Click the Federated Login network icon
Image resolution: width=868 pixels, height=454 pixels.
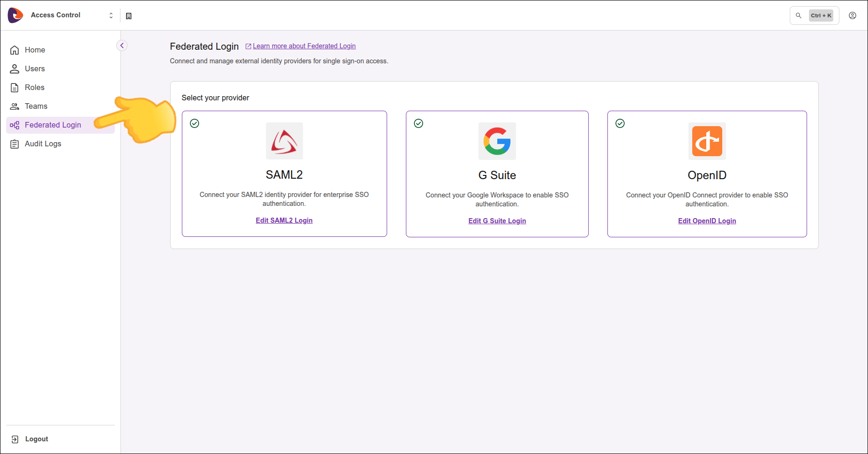(15, 125)
